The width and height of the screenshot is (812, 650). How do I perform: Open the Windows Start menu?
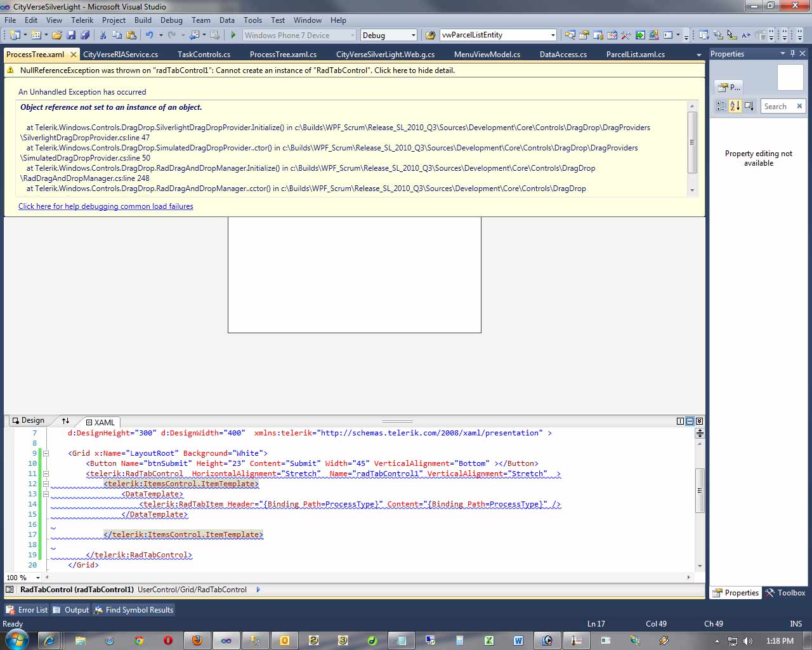coord(16,640)
